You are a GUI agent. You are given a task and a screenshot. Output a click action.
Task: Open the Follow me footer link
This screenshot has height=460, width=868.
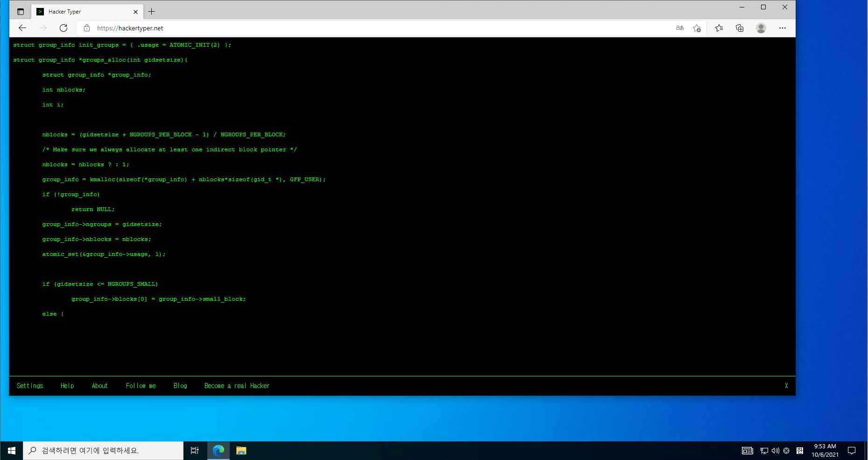(x=141, y=386)
